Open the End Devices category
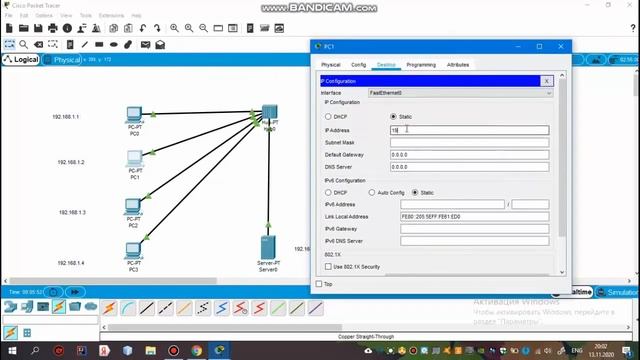640x360 pixels. coord(27,307)
